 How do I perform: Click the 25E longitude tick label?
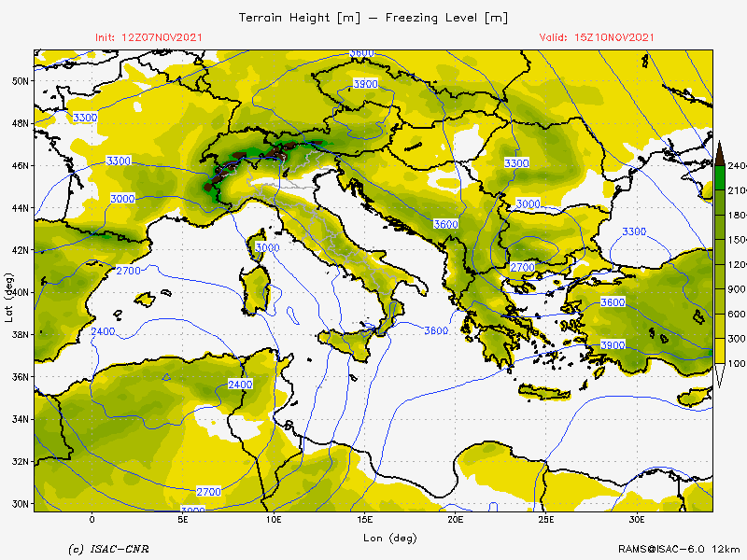(546, 520)
